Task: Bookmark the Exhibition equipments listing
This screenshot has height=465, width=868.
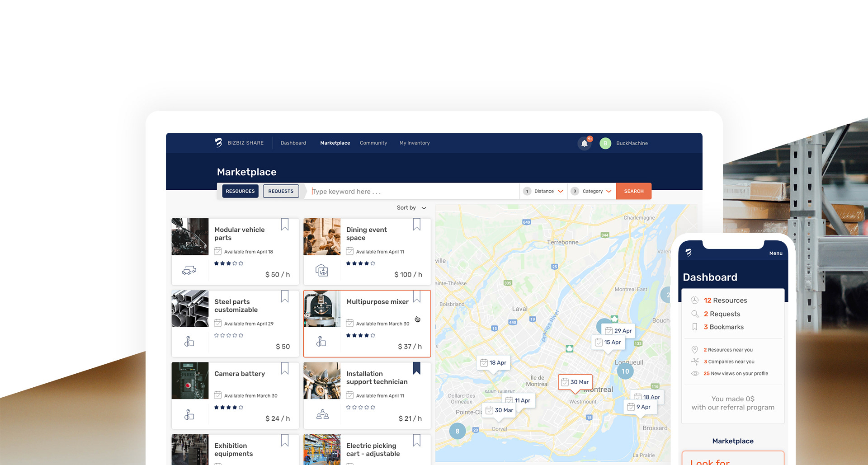Action: 285,440
